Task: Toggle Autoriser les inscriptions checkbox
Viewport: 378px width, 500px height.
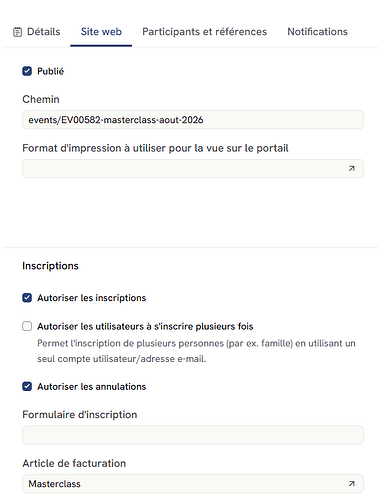Action: pyautogui.click(x=27, y=298)
